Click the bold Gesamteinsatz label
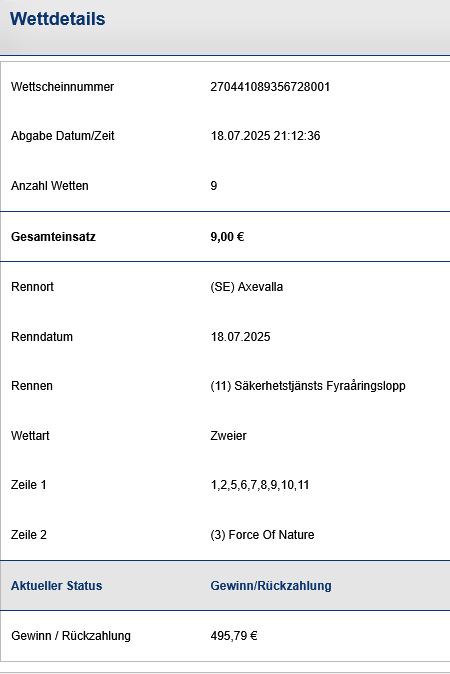Screen dimensions: 450x674 click(x=53, y=237)
